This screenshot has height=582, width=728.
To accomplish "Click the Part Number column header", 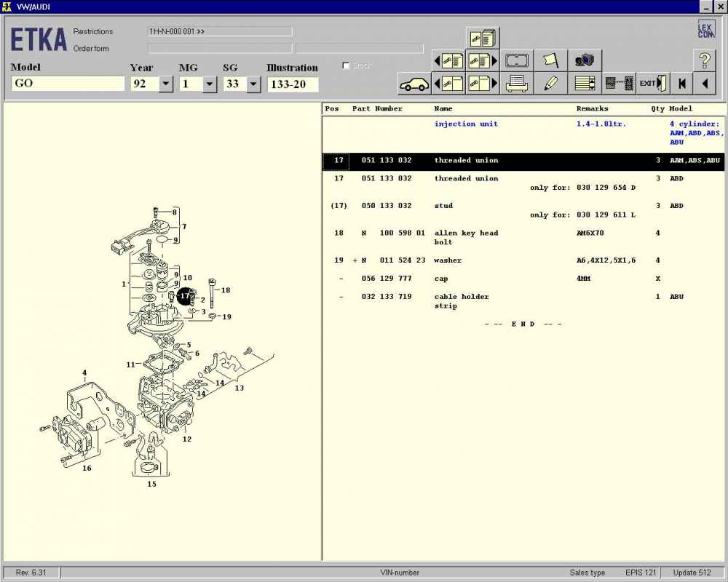I will [377, 108].
